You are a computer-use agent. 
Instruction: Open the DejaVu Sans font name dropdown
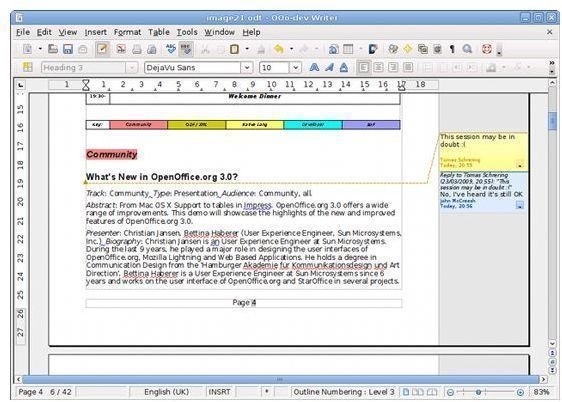tap(246, 67)
